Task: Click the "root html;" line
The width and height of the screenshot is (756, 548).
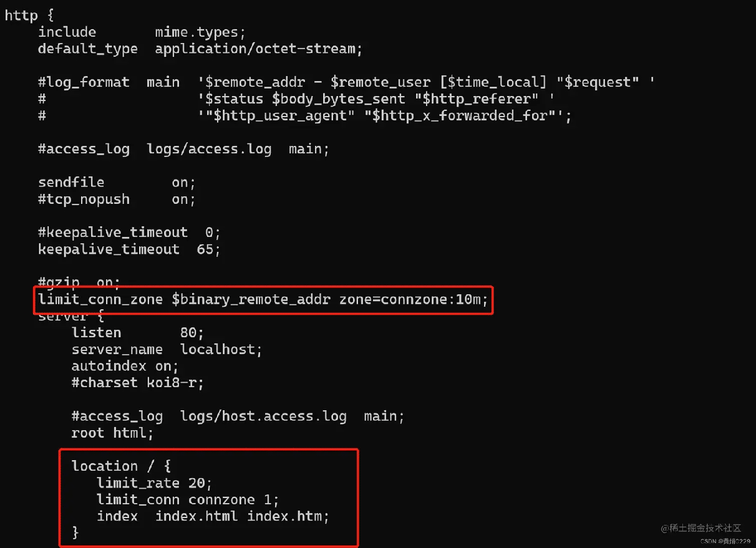Action: pos(112,433)
